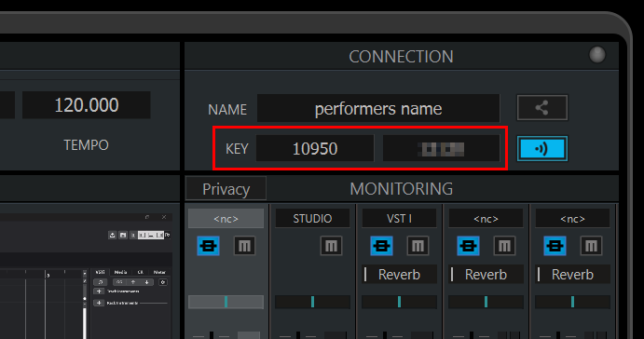
Task: Click down arrow icon in VSTi panel
Action: 146,282
